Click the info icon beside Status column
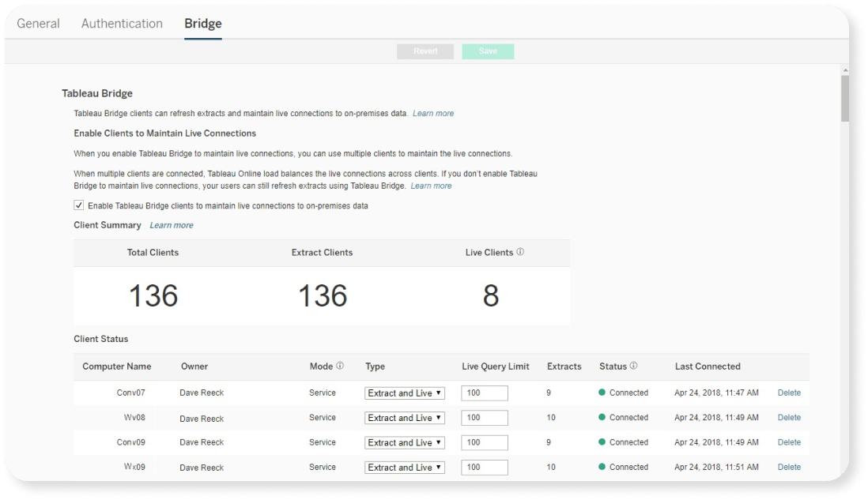Viewport: 868px width, 500px height. (x=634, y=367)
